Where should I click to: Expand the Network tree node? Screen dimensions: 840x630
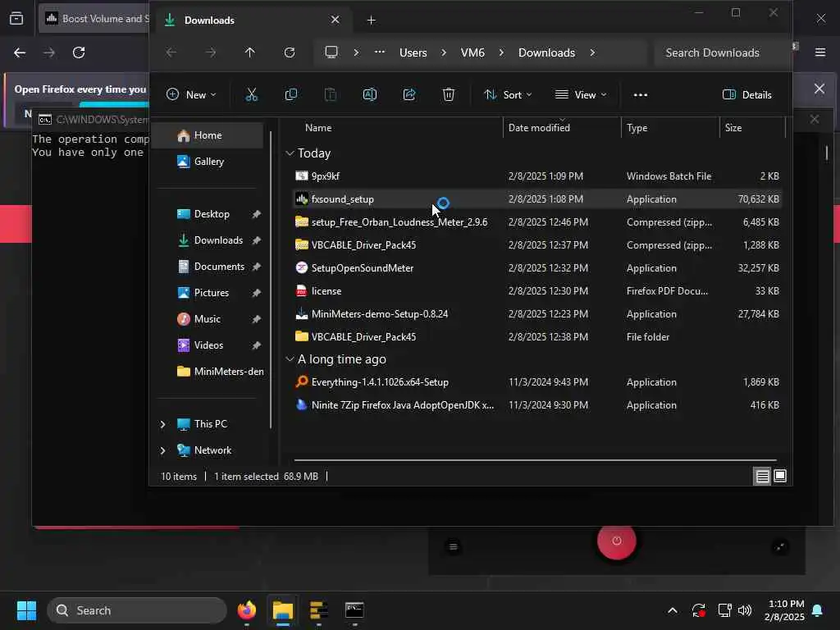(x=163, y=450)
